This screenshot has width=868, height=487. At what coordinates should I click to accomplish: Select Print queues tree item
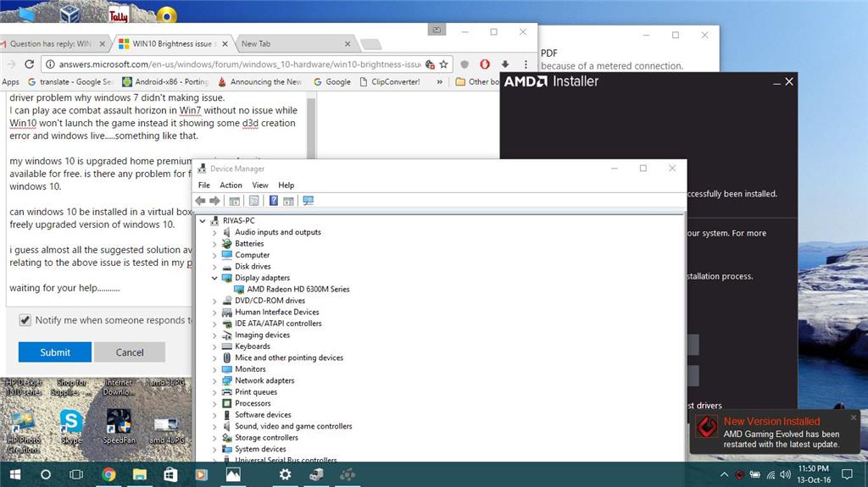pyautogui.click(x=256, y=392)
